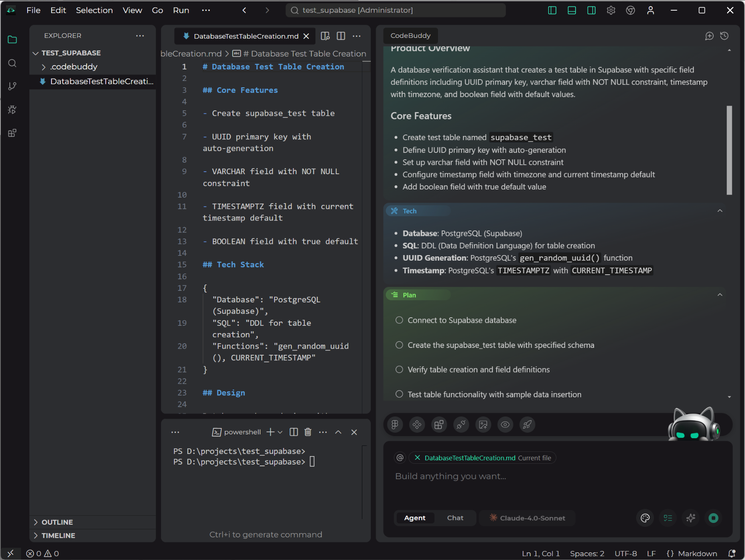Select the Connect to Supabase database radio

pos(399,320)
